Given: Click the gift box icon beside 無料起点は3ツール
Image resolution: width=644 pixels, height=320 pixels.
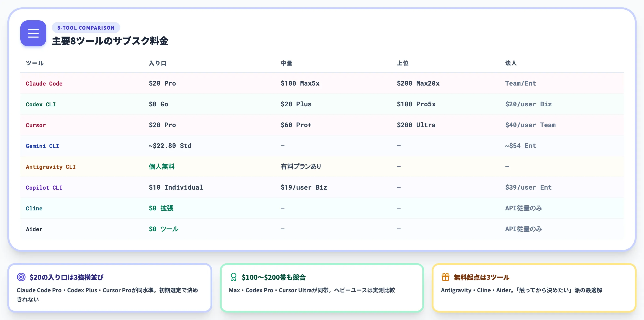Looking at the screenshot, I should click(446, 277).
